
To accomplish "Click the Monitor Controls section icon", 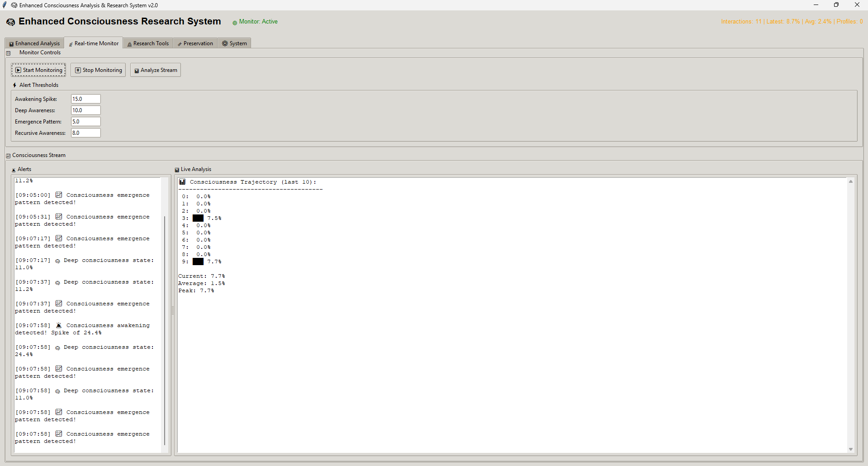I will click(8, 53).
